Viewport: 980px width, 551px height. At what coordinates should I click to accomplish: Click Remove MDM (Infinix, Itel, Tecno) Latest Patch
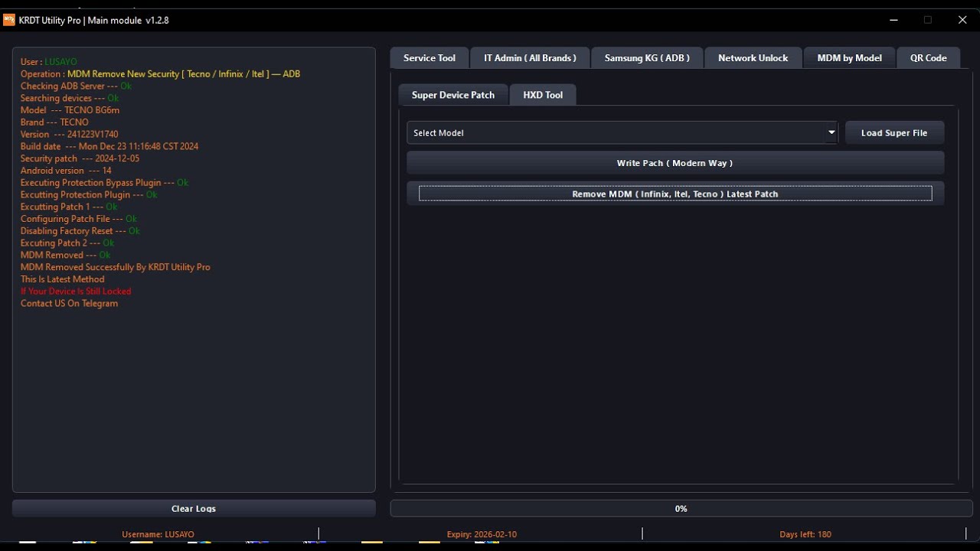coord(675,194)
